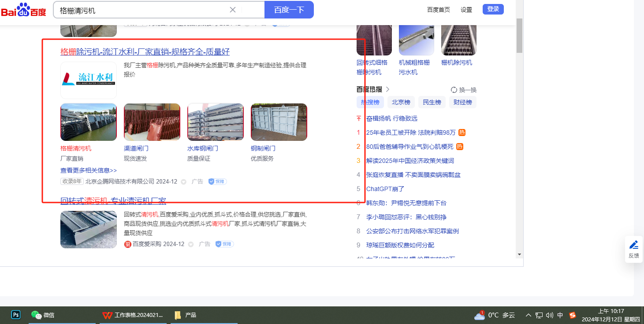Screen dimensions: 644x324
Task: Click the 回转式细格栅除污机 related link
Action: [372, 67]
